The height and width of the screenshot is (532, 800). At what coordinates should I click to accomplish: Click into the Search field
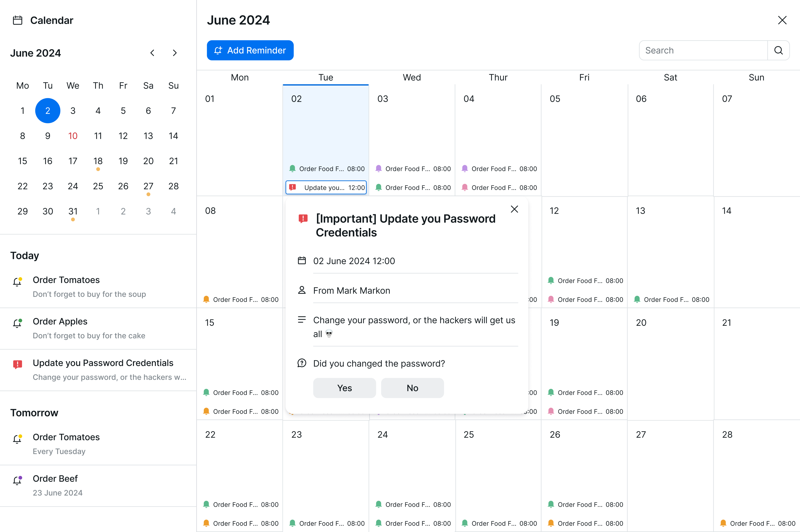703,50
